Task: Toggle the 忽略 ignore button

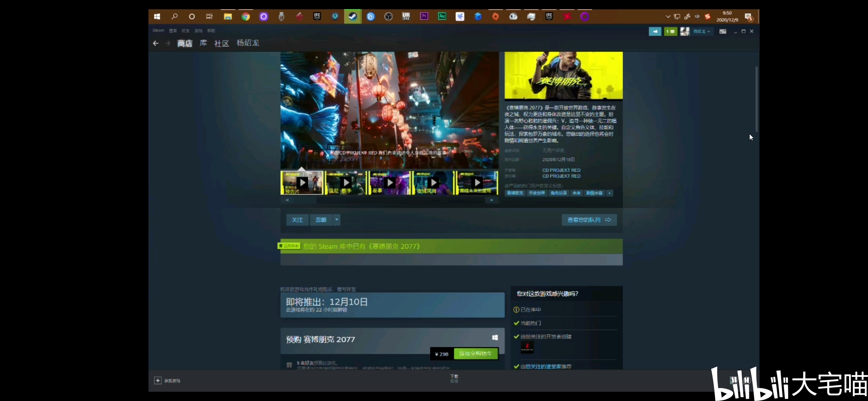Action: click(x=321, y=220)
